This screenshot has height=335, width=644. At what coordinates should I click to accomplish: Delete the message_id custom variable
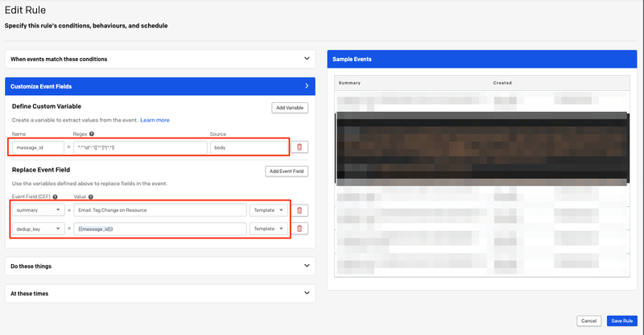pyautogui.click(x=299, y=147)
